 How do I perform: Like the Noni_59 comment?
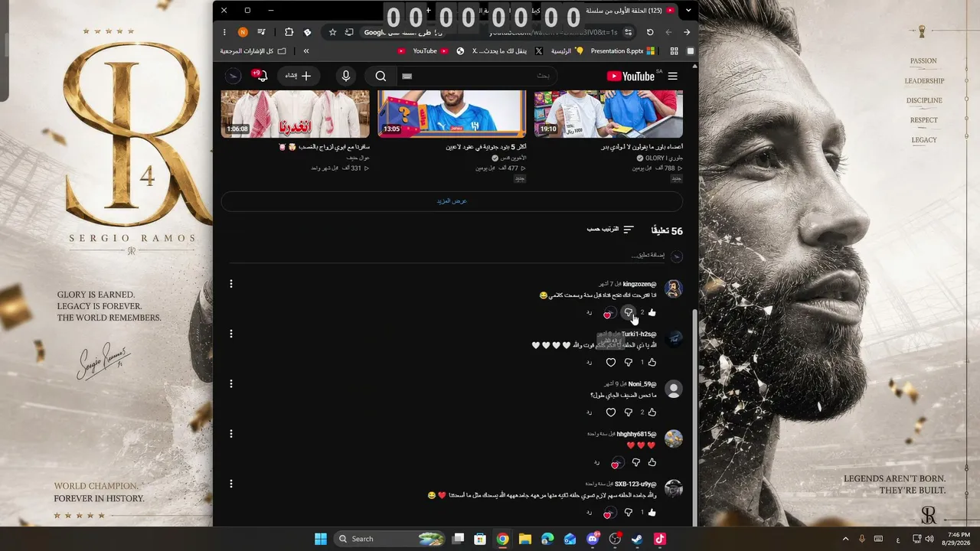pyautogui.click(x=652, y=412)
